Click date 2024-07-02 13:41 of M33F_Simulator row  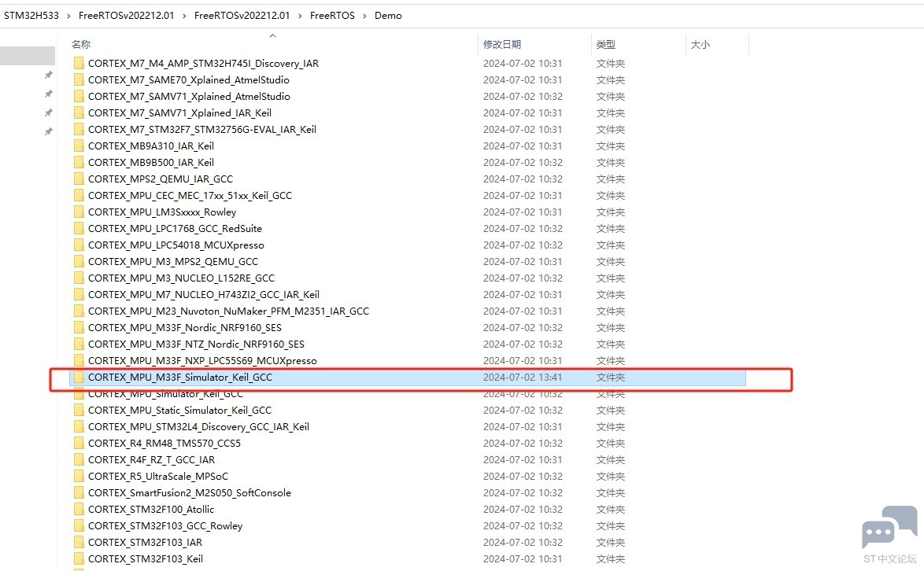[x=523, y=378]
